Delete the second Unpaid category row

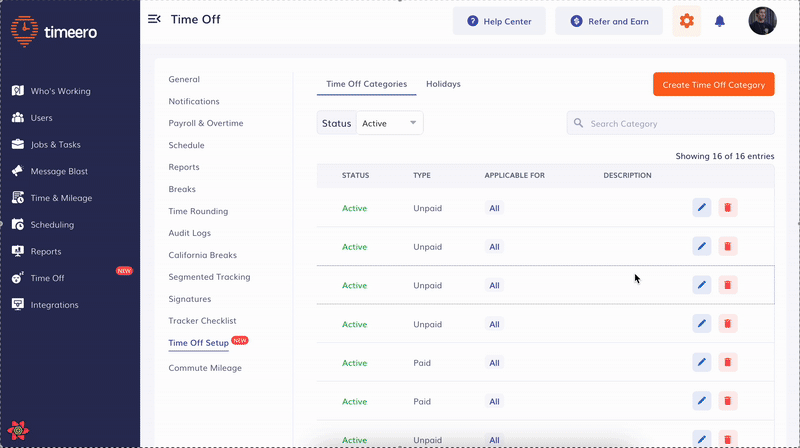pos(728,246)
